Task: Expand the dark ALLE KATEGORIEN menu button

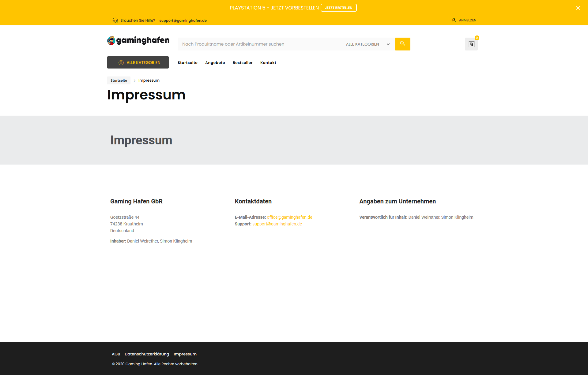Action: point(138,62)
